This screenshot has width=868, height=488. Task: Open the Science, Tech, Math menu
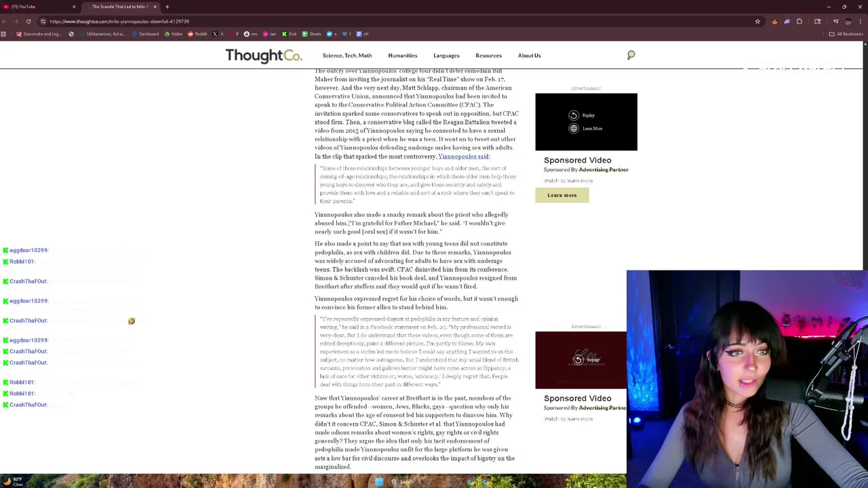347,56
